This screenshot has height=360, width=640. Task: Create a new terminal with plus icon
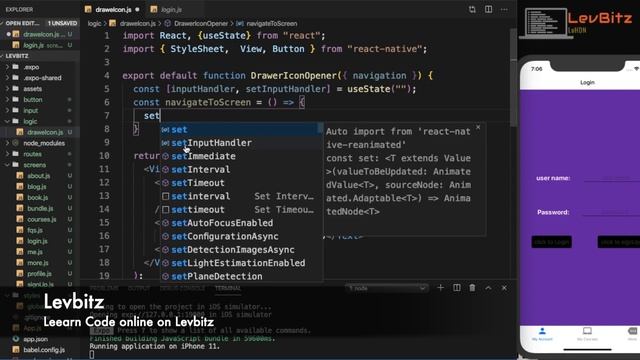click(x=440, y=288)
